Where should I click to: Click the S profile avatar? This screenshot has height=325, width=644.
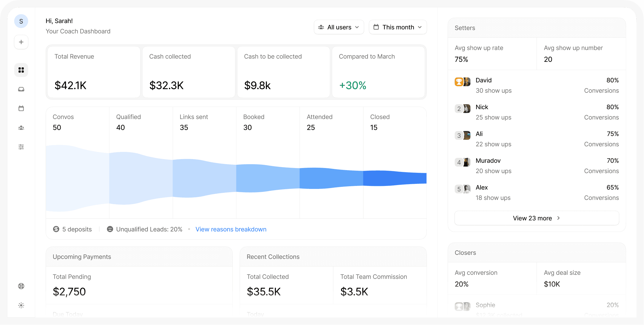21,21
